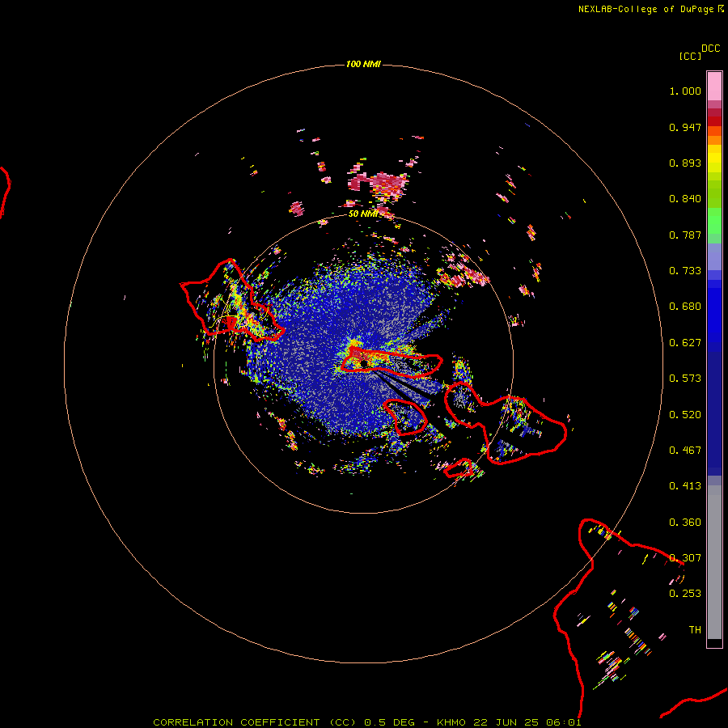Click the [CC] legend unit label
The height and width of the screenshot is (728, 728).
(690, 56)
